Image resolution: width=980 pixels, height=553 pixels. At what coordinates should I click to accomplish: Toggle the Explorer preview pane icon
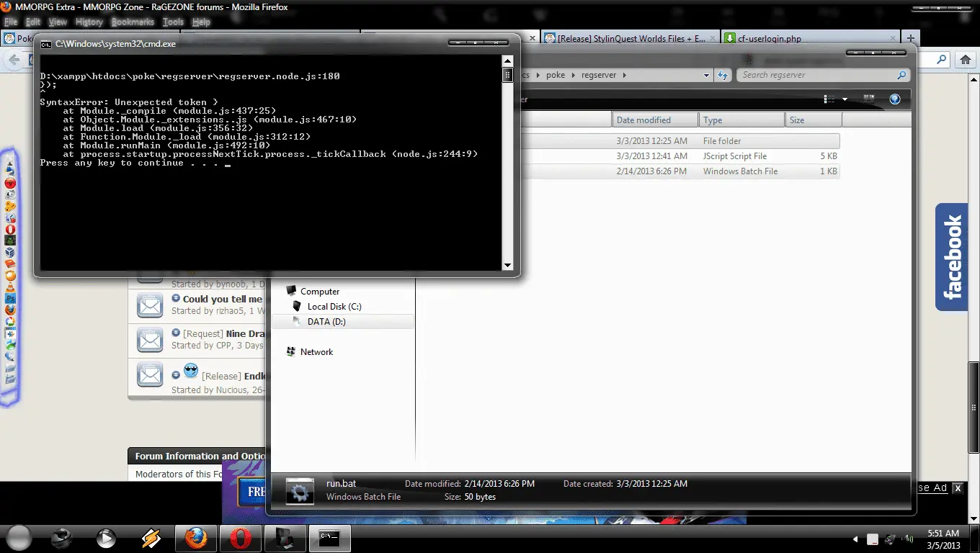coord(869,99)
